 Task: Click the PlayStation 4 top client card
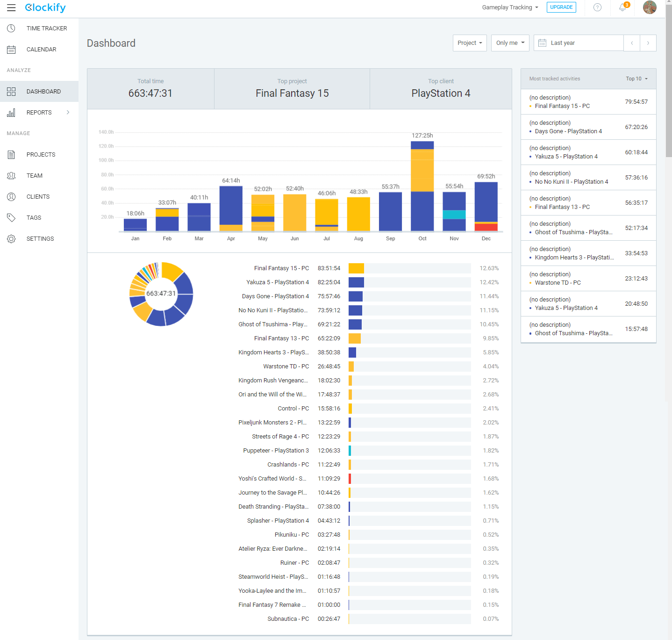coord(441,89)
